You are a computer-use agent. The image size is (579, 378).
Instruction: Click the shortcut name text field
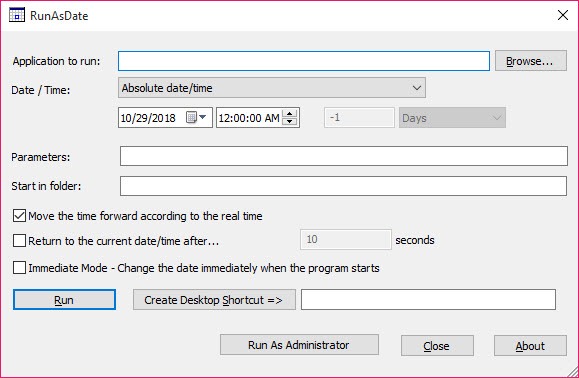(428, 299)
